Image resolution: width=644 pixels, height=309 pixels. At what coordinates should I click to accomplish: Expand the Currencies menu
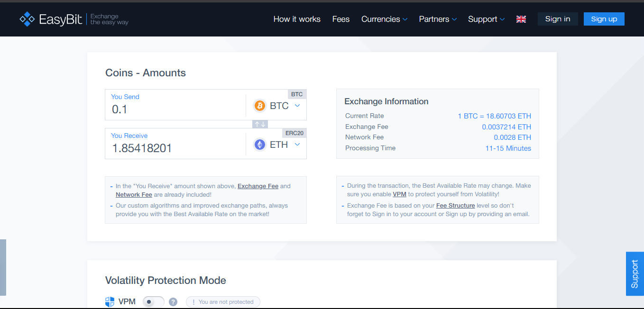click(384, 19)
